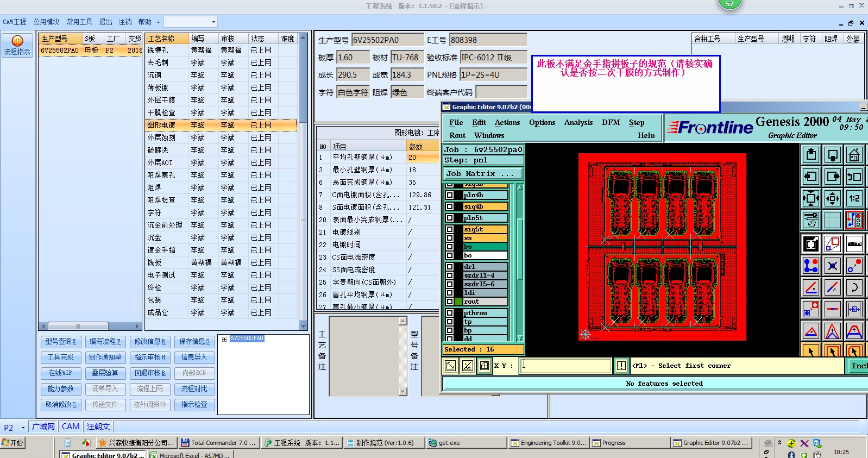Click the diagonal arrow snap icon

[450, 366]
